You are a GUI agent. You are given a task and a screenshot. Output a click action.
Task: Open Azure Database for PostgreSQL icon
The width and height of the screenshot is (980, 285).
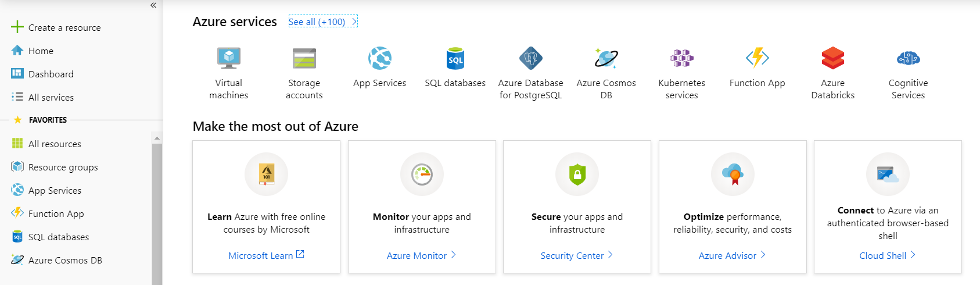click(531, 59)
